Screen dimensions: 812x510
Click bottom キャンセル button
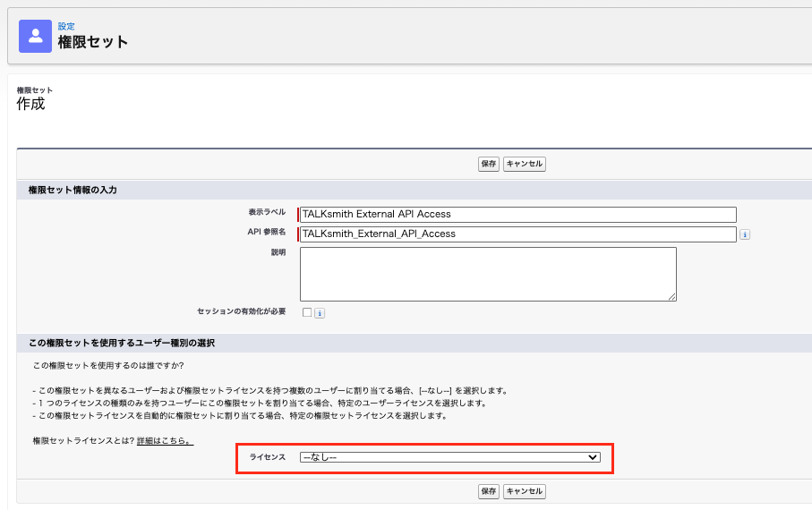click(524, 491)
